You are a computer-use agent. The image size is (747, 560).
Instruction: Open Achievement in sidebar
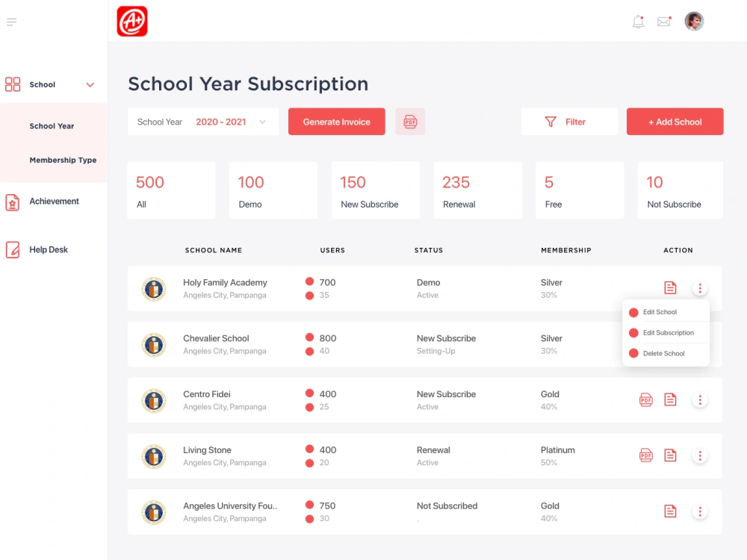54,202
